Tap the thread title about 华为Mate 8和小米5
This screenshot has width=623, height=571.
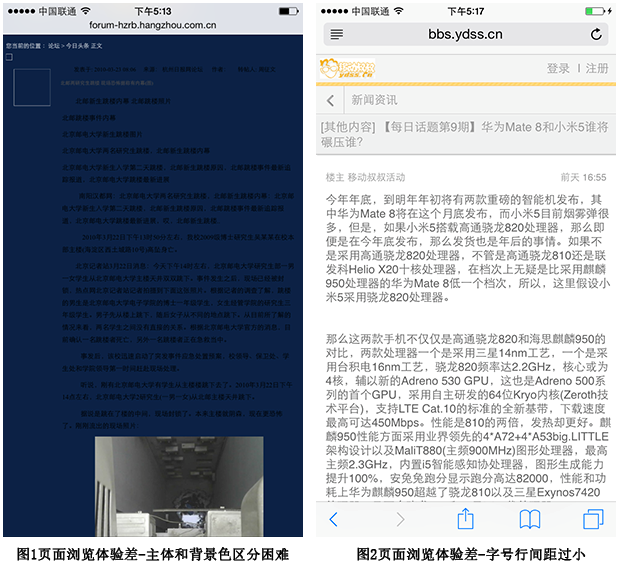click(x=464, y=134)
